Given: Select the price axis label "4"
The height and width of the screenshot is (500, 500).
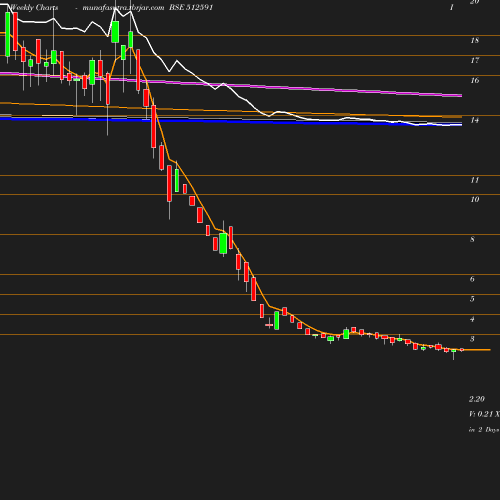Looking at the screenshot, I should point(472,319).
